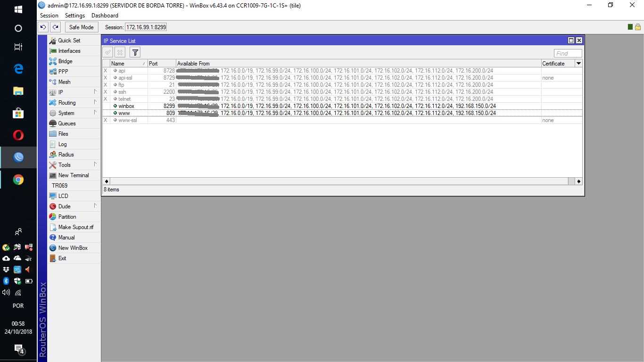Select the ftp service row
The width and height of the screenshot is (644, 362).
[x=343, y=85]
